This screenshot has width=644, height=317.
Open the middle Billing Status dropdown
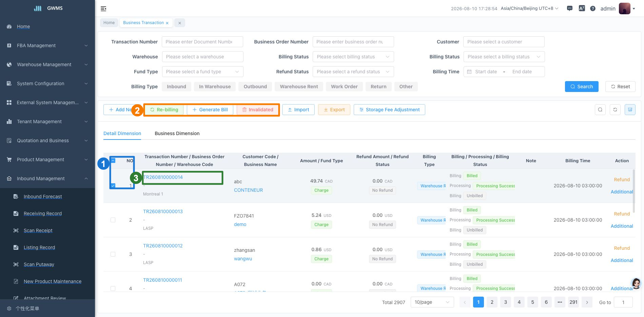tap(353, 57)
